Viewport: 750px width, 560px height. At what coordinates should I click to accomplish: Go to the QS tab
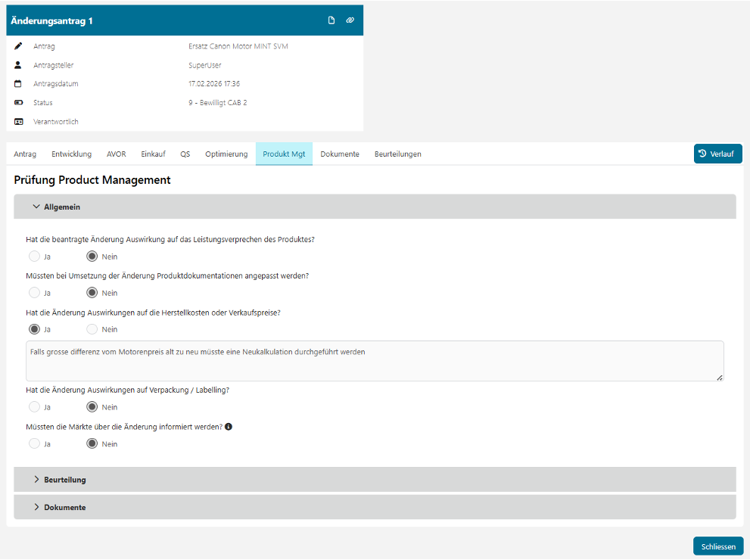185,154
